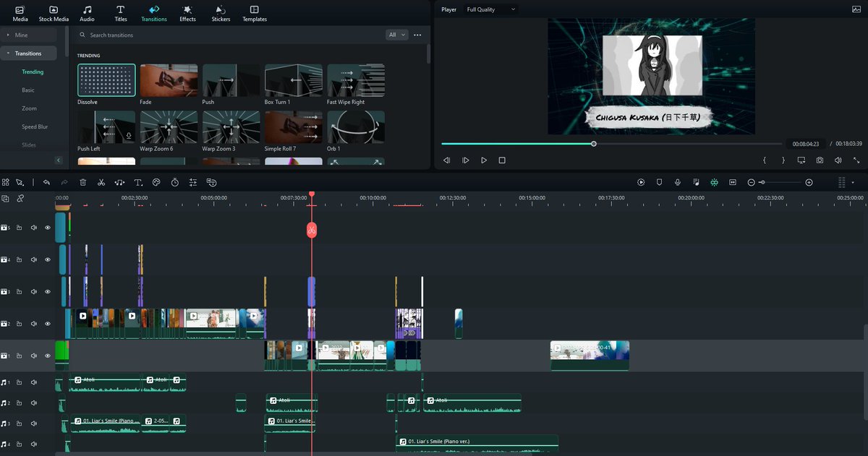868x456 pixels.
Task: Mute video track 4 speaker icon
Action: point(33,259)
